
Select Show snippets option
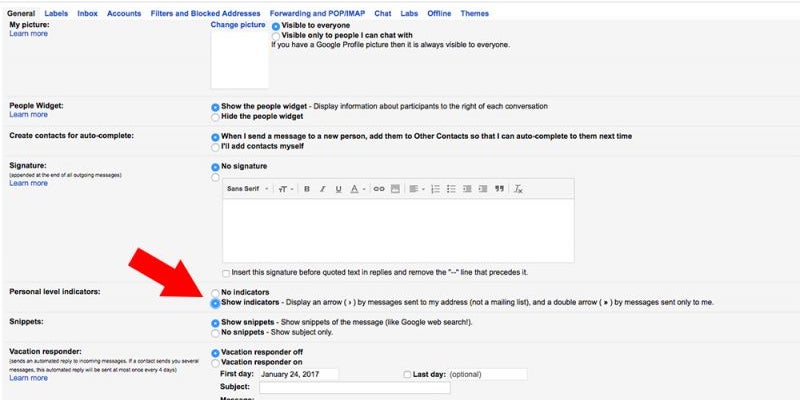(215, 323)
